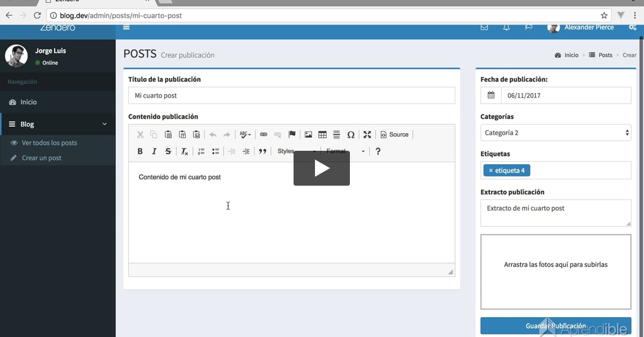Click Jorge Luis profile avatar

[x=16, y=56]
